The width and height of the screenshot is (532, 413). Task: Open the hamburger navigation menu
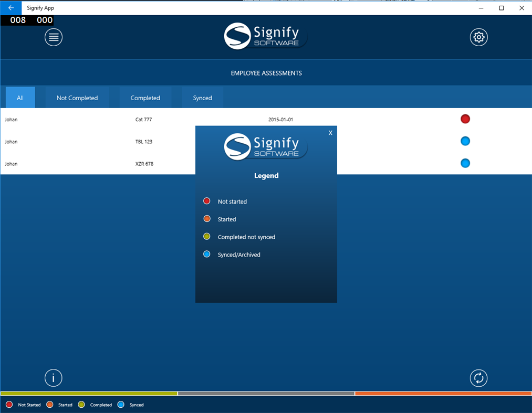click(x=53, y=37)
